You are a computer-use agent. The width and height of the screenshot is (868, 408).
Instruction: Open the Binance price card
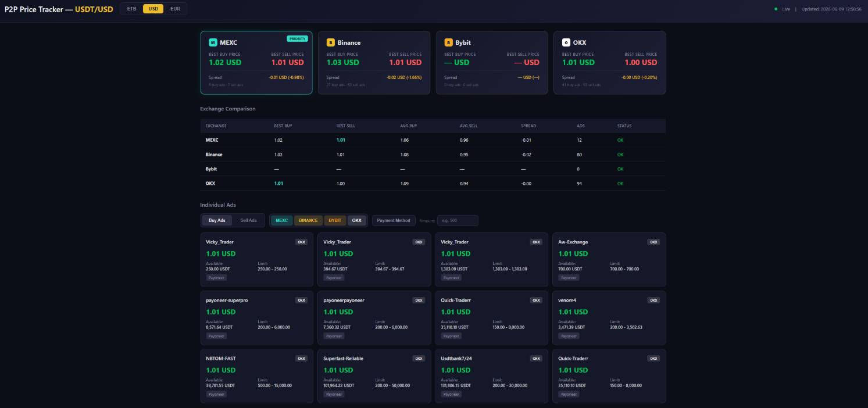point(374,62)
